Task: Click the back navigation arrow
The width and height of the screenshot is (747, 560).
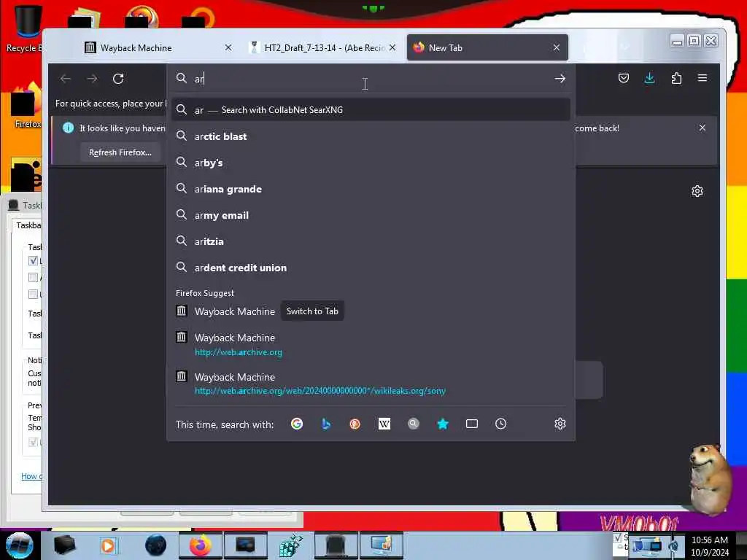Action: (66, 79)
